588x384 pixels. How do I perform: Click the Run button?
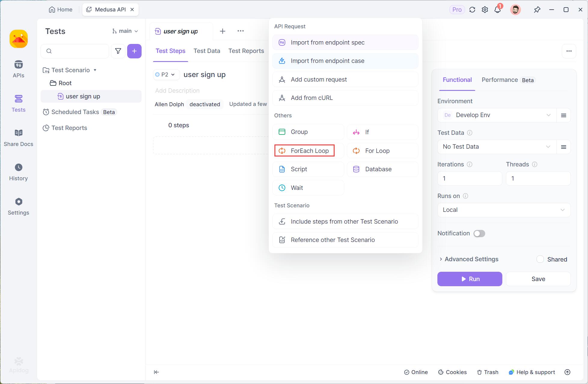[x=470, y=279]
